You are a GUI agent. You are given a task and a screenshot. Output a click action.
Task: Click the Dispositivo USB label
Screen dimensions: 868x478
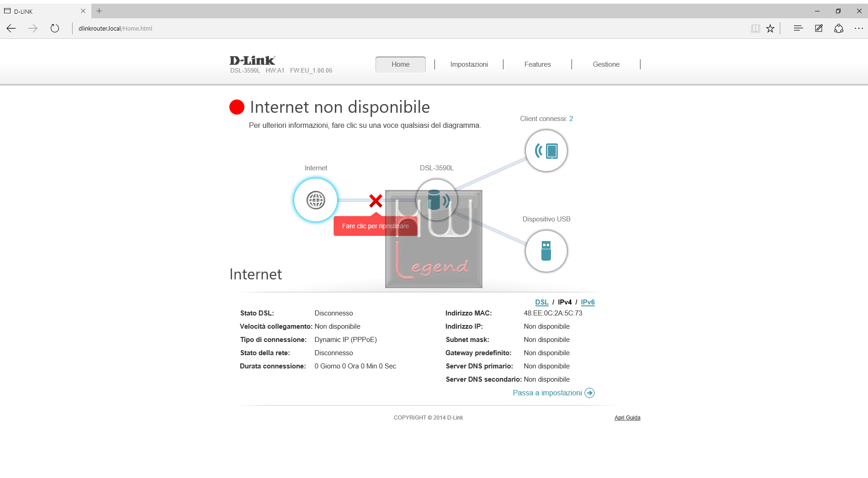coord(546,219)
